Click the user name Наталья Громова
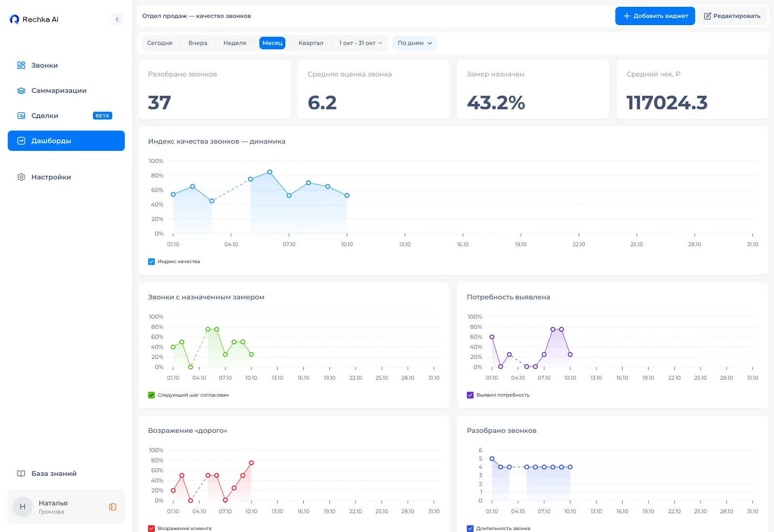Viewport: 774px width, 532px height. click(53, 507)
